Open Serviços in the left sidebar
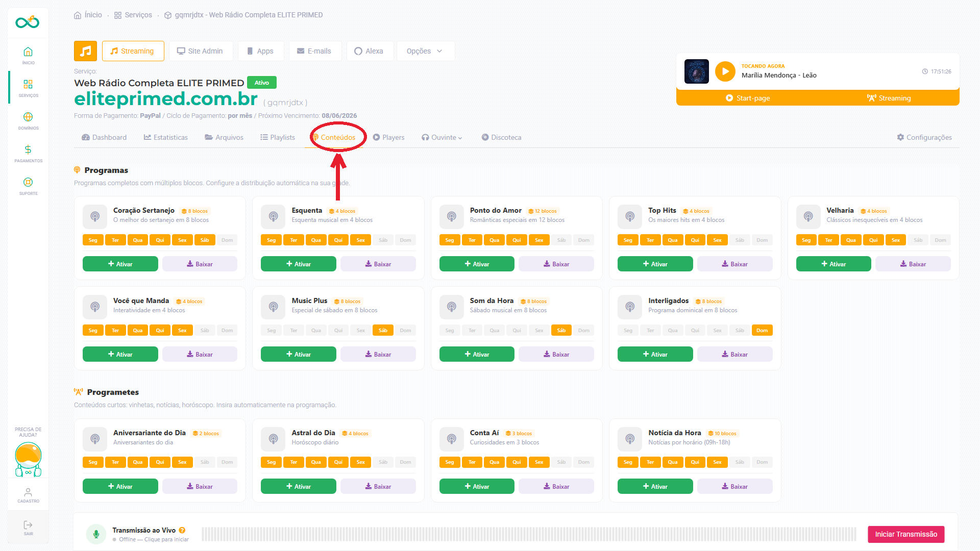This screenshot has height=551, width=980. tap(28, 88)
